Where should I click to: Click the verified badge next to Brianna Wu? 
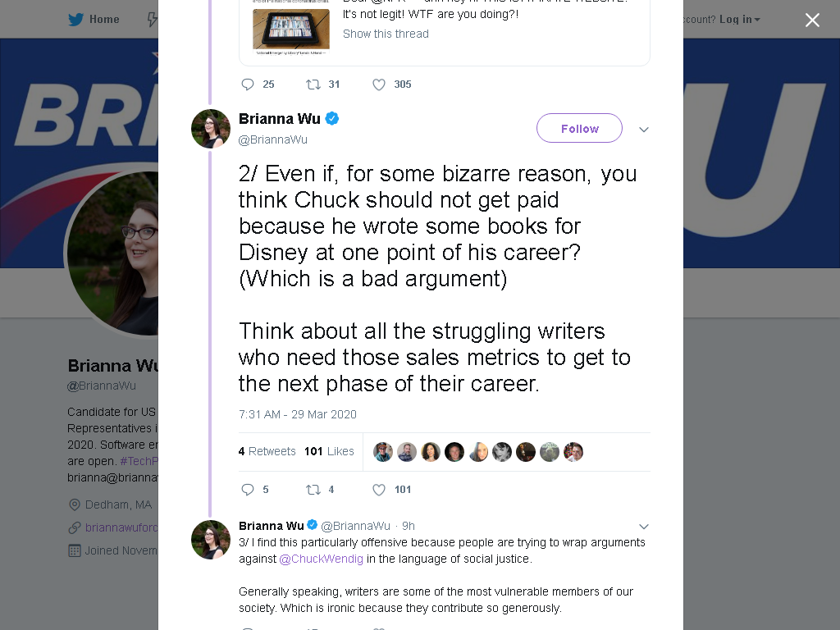pos(332,118)
